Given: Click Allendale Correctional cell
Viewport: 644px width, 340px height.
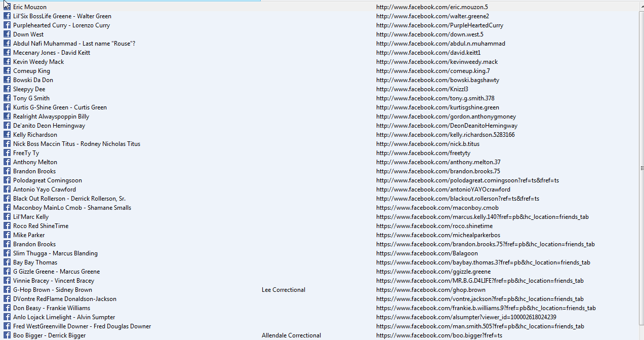Looking at the screenshot, I should click(291, 335).
